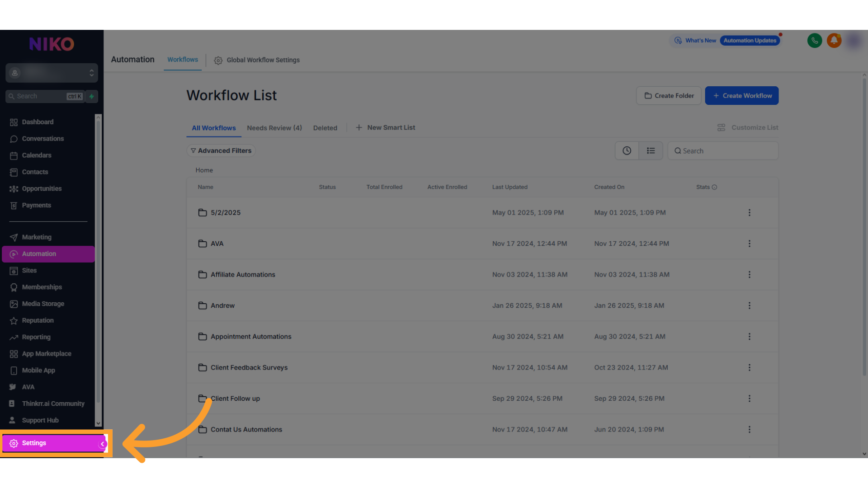The width and height of the screenshot is (868, 488).
Task: Open the Stats info icon
Action: click(714, 187)
